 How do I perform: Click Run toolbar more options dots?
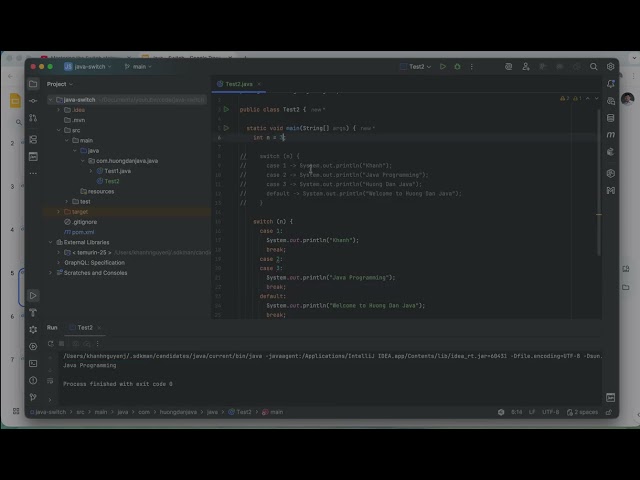[98, 344]
